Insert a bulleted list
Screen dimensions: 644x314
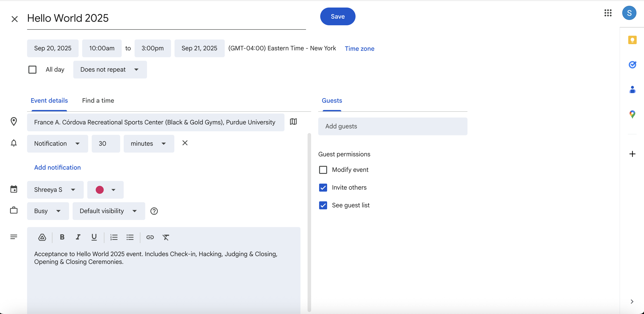point(130,237)
